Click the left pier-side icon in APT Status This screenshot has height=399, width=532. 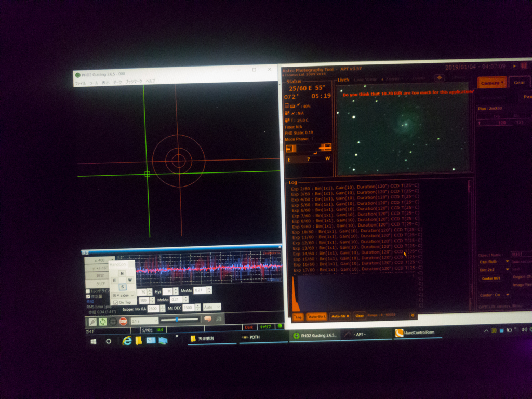click(x=291, y=149)
